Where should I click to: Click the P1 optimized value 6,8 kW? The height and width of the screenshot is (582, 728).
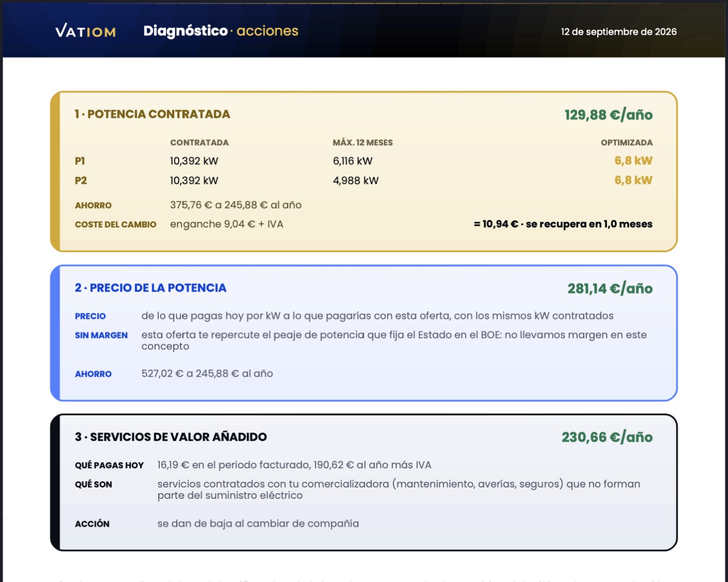(633, 161)
